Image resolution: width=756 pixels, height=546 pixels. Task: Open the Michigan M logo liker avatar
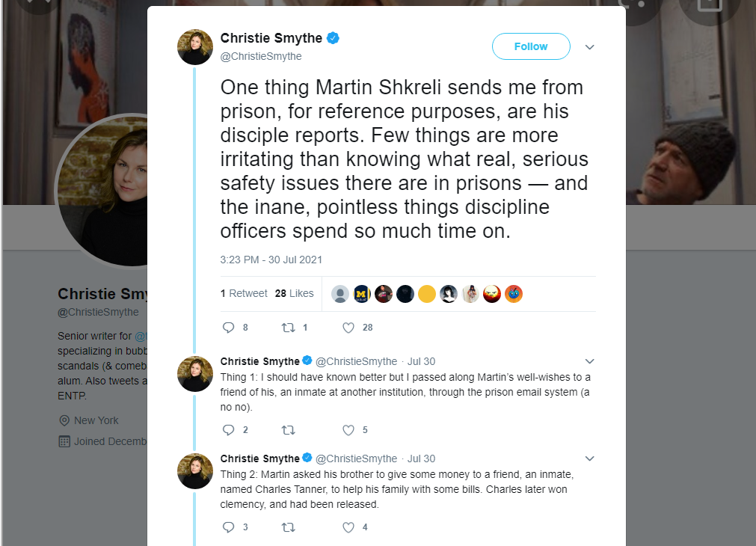(x=362, y=294)
